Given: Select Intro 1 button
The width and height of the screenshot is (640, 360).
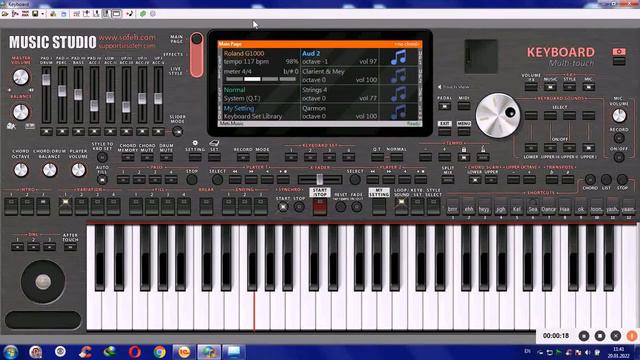Looking at the screenshot, I should [x=11, y=207].
